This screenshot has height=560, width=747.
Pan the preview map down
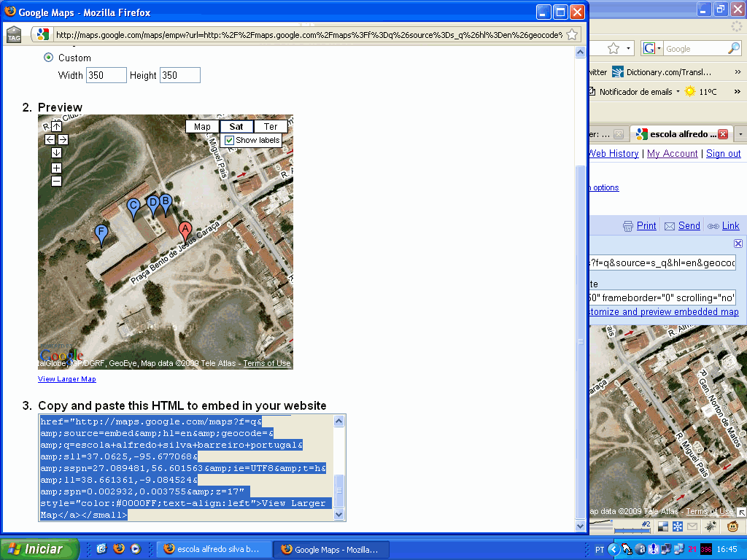click(56, 153)
